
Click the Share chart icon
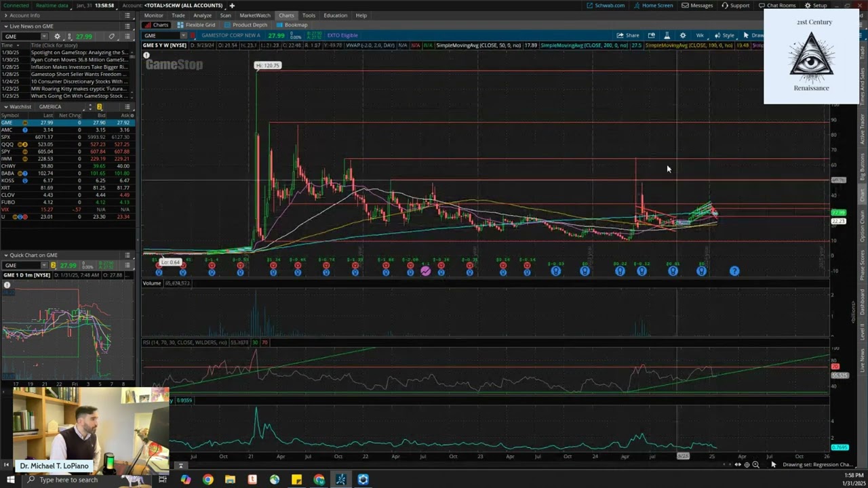(628, 35)
